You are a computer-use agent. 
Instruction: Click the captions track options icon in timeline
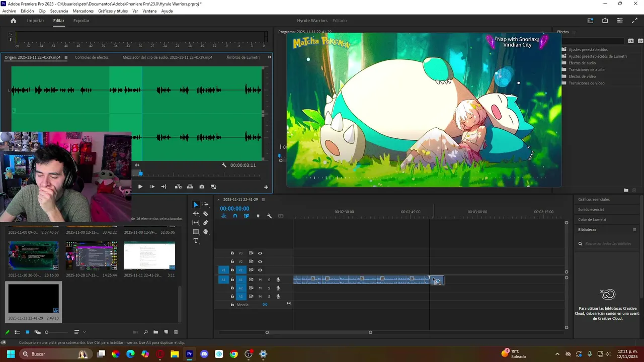281,216
